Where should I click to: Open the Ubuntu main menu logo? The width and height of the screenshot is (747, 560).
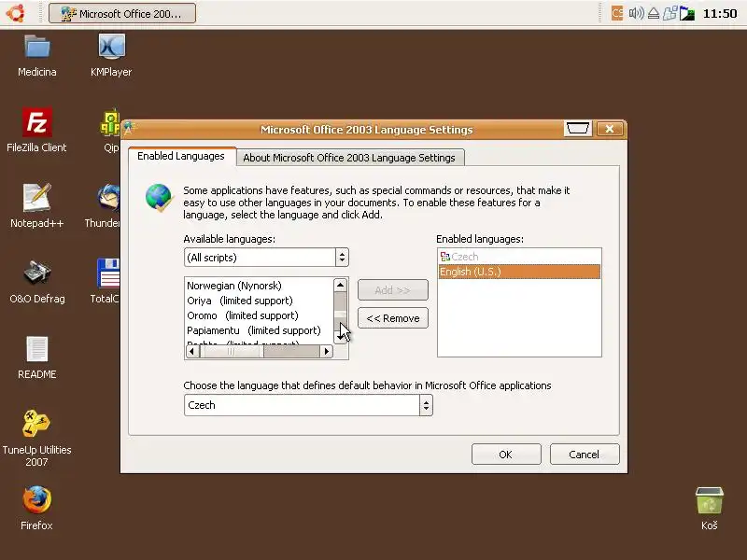[15, 13]
